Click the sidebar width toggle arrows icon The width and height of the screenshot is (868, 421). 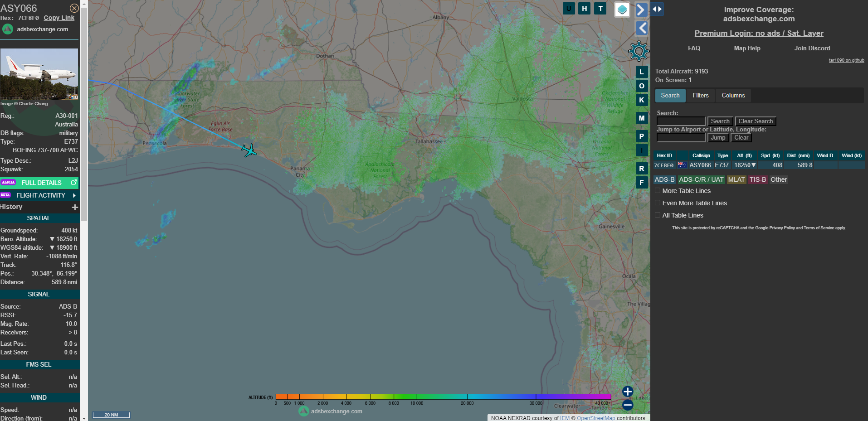pos(657,9)
